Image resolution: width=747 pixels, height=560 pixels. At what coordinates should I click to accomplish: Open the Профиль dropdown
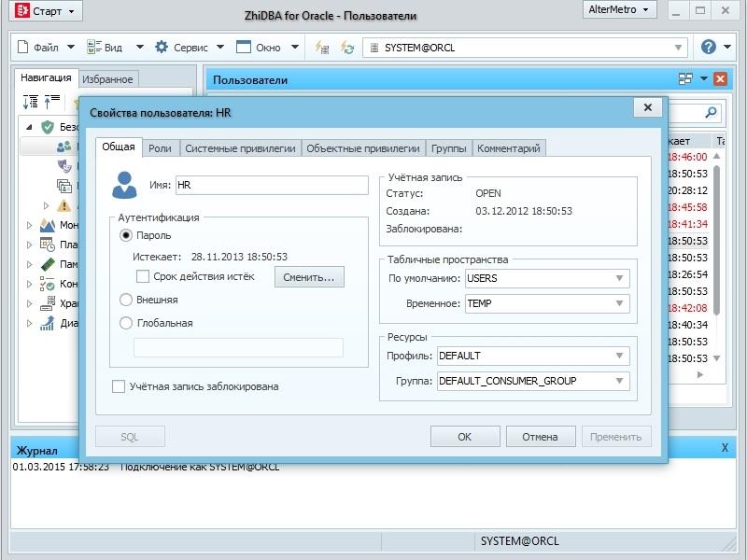[x=533, y=356]
